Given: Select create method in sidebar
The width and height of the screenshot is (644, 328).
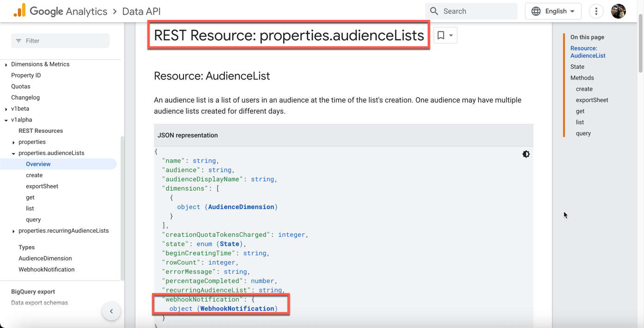Looking at the screenshot, I should [34, 175].
